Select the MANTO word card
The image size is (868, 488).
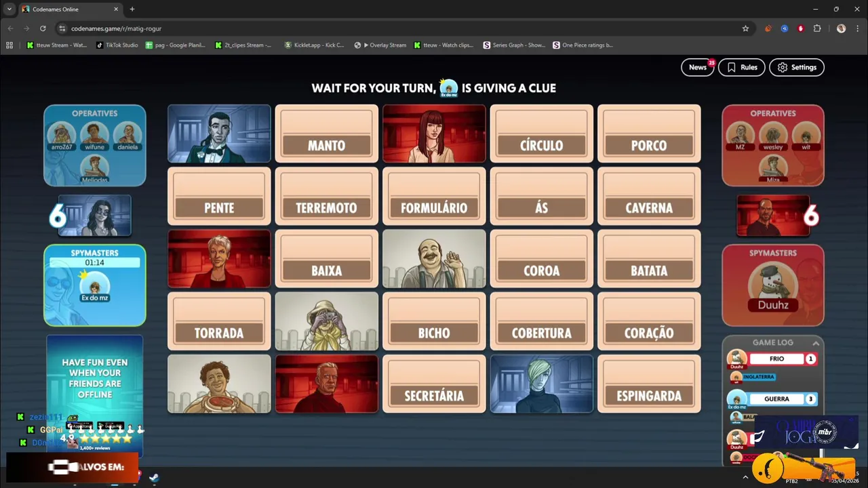click(326, 134)
